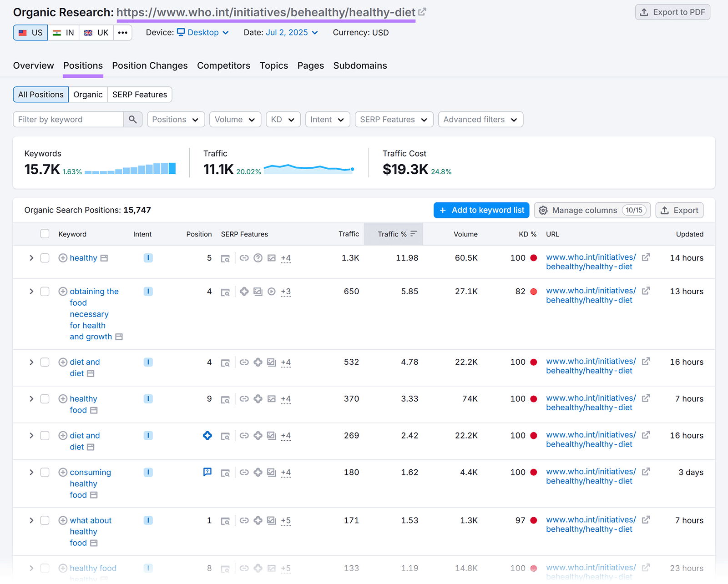Open the Manage columns settings

pyautogui.click(x=591, y=210)
